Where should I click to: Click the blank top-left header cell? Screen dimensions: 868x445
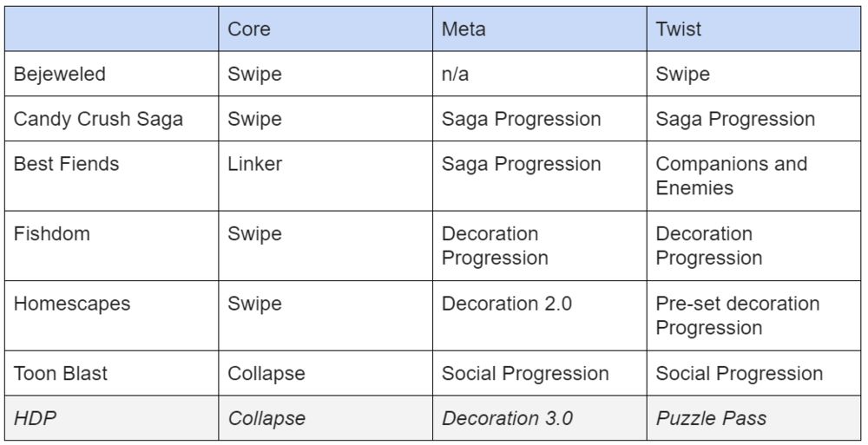[111, 29]
